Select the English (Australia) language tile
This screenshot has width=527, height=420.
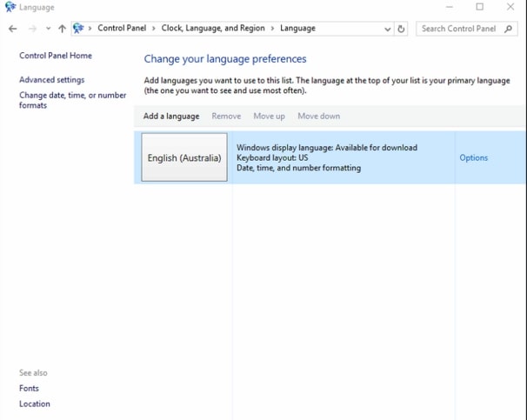point(184,157)
